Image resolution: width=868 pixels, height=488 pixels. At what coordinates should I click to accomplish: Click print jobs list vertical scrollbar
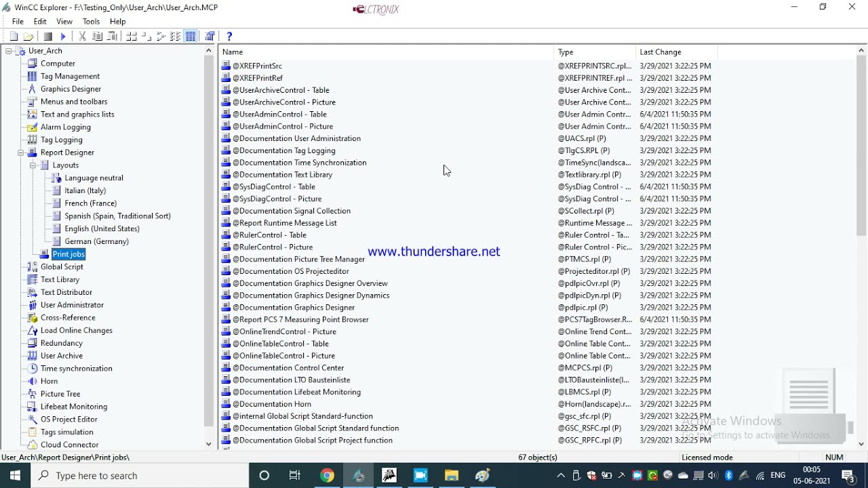tap(862, 146)
